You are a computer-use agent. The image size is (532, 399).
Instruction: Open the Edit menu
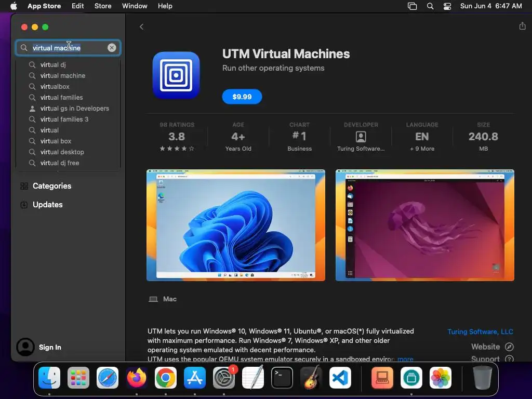pyautogui.click(x=78, y=6)
